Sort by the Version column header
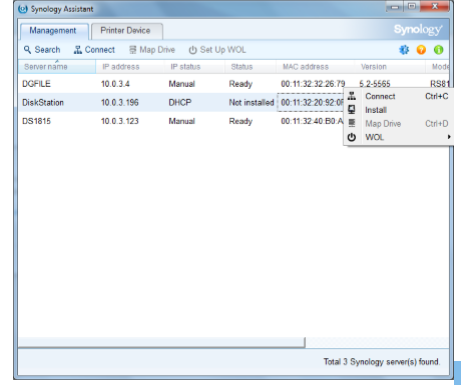The height and width of the screenshot is (392, 467). coord(389,67)
